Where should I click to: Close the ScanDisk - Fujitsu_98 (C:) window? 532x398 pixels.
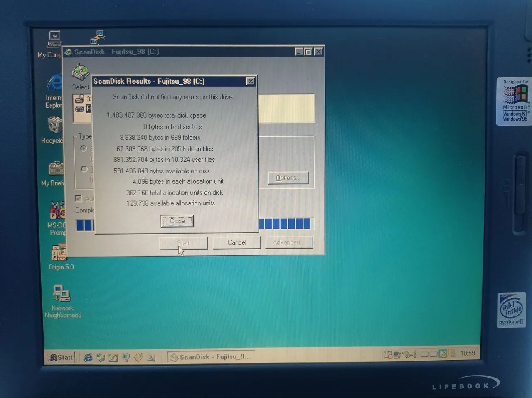[x=318, y=52]
